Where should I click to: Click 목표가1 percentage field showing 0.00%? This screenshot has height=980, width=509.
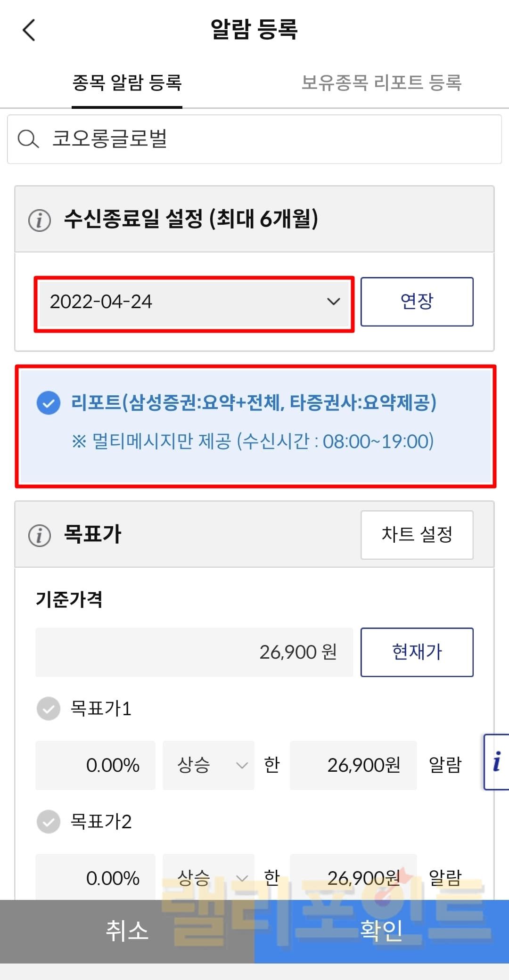96,765
